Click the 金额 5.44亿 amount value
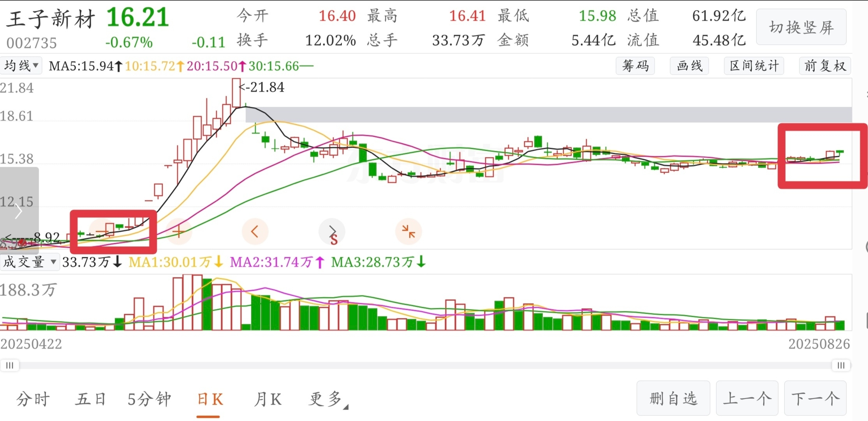The height and width of the screenshot is (421, 868). pyautogui.click(x=593, y=40)
